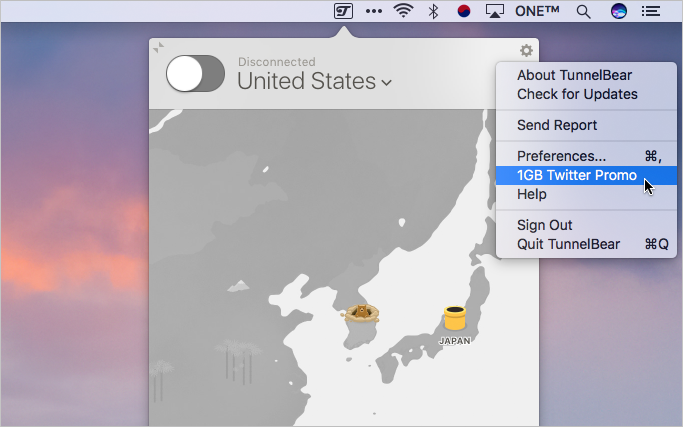
Task: Click the three-dots menu bar icon
Action: pyautogui.click(x=374, y=11)
